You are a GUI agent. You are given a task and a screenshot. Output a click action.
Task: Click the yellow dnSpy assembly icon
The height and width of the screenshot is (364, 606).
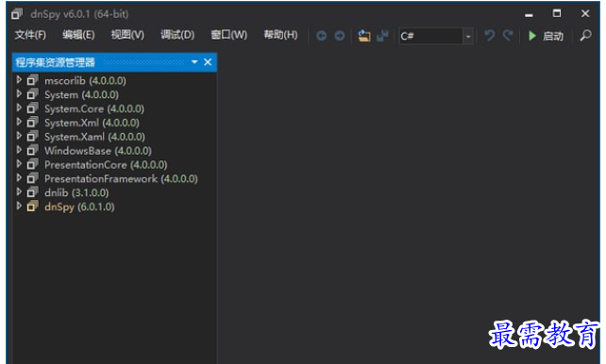[32, 207]
